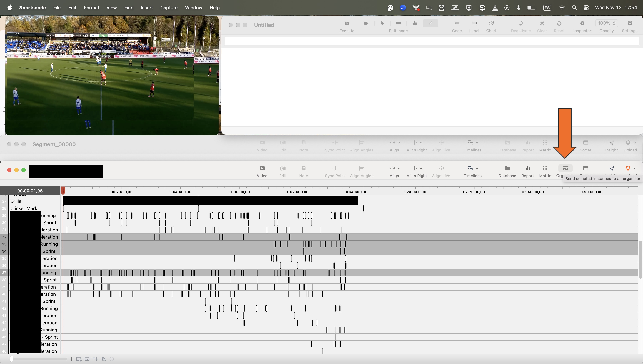Open the Find menu
643x364 pixels.
[129, 8]
